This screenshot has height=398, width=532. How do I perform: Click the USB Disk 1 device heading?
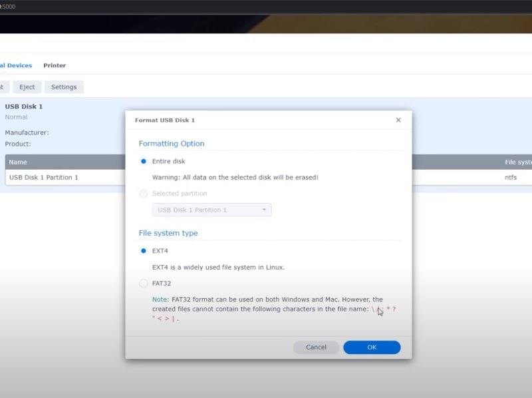24,106
